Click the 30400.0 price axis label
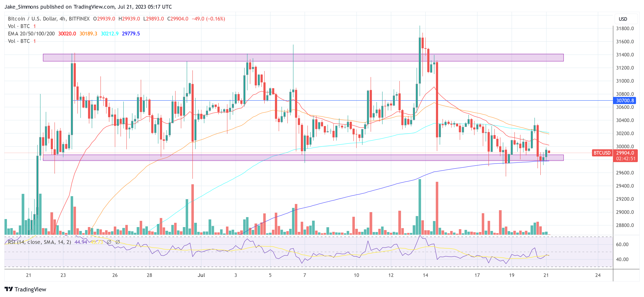 (x=625, y=120)
